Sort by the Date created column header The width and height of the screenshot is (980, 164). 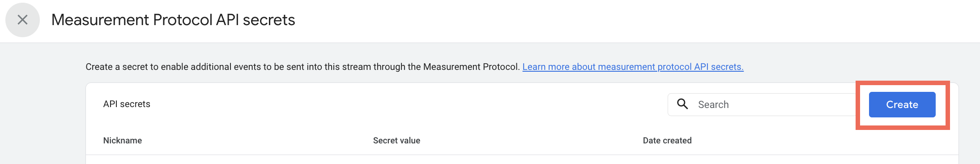(667, 140)
